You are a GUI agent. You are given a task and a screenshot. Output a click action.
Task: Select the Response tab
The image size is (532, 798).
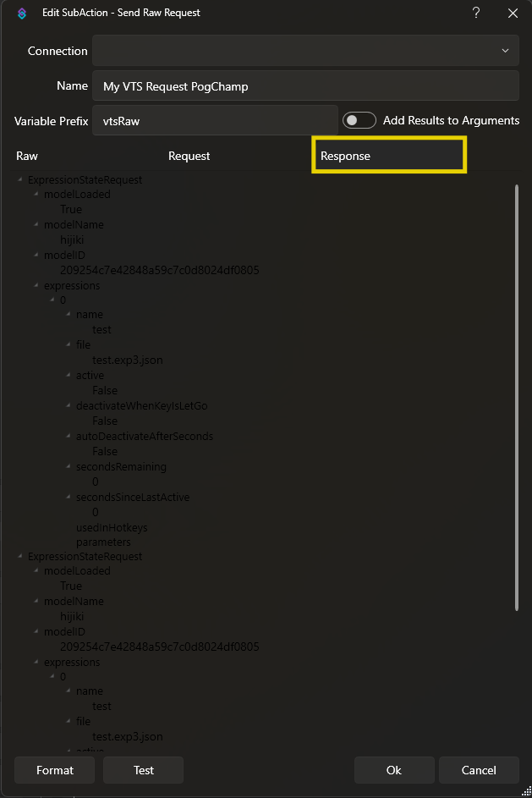point(388,156)
